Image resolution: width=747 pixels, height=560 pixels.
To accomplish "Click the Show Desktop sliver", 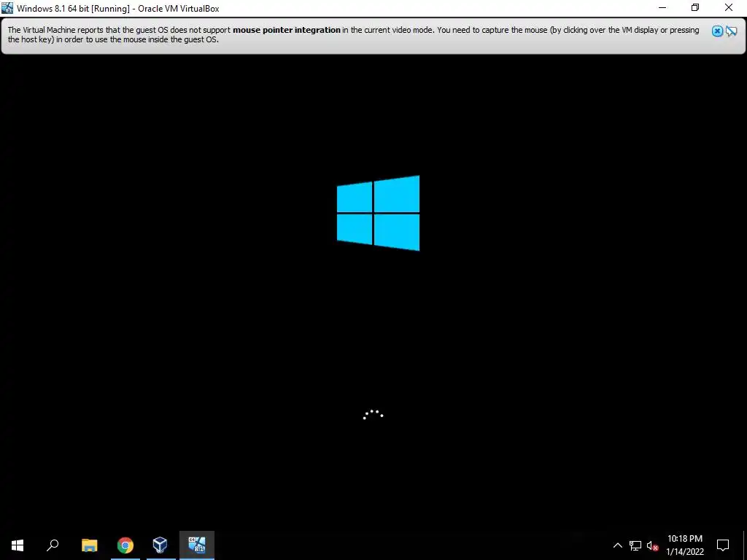I will tap(745, 545).
